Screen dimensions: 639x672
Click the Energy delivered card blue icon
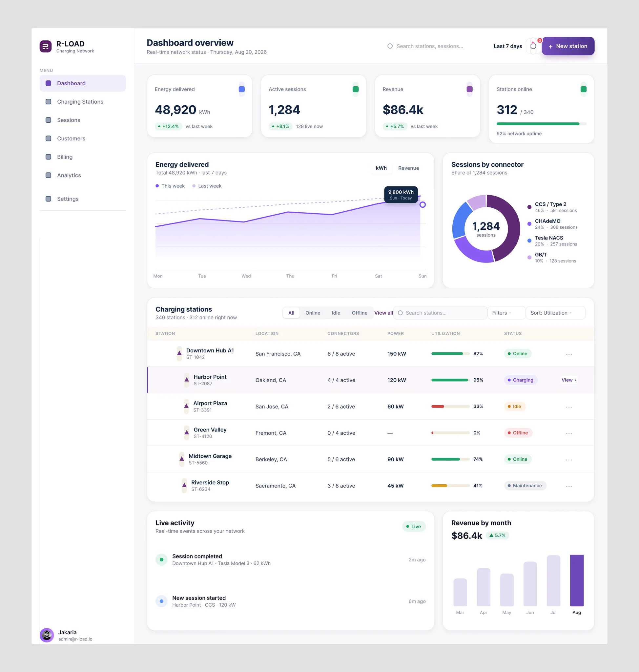(241, 89)
